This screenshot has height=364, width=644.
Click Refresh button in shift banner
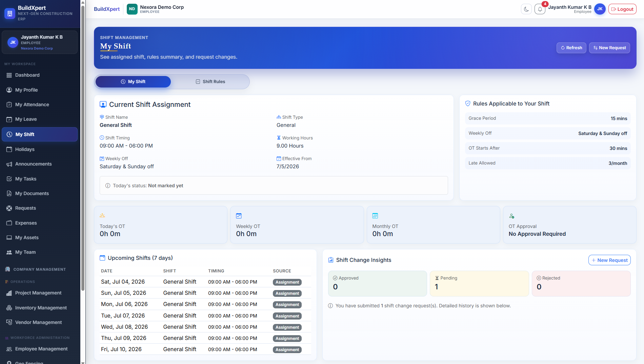(x=571, y=48)
